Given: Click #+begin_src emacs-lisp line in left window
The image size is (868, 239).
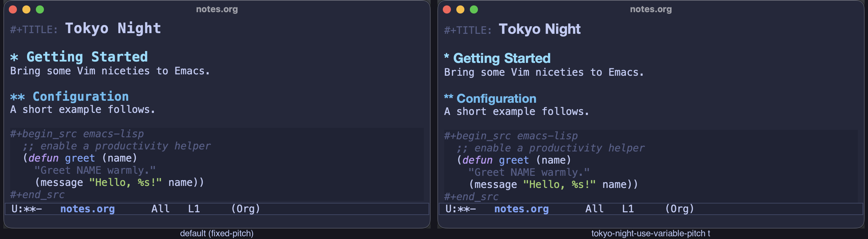Looking at the screenshot, I should 77,134.
